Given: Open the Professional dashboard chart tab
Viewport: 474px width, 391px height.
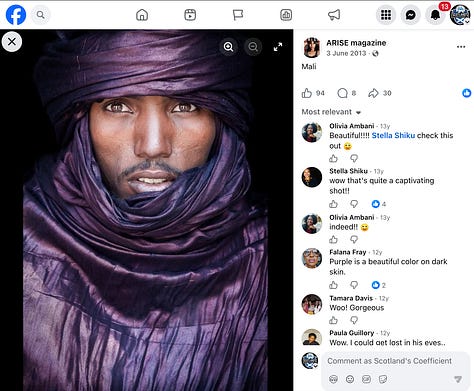Looking at the screenshot, I should pos(286,15).
